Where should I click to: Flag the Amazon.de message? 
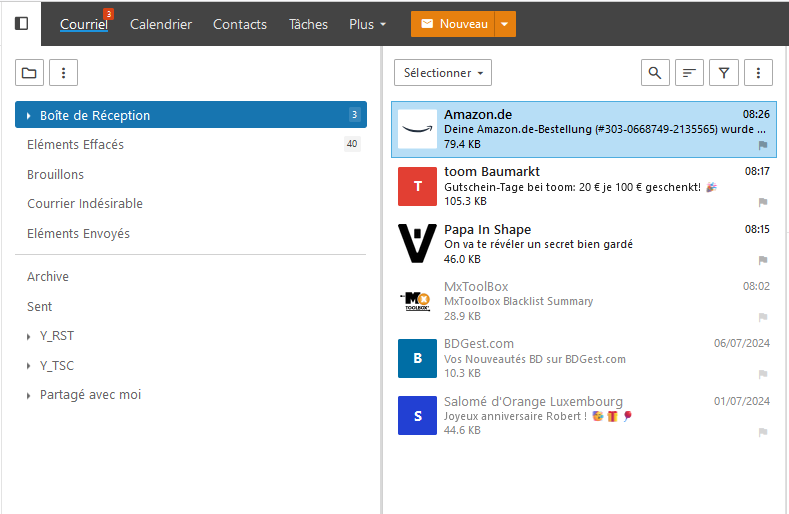(x=763, y=145)
